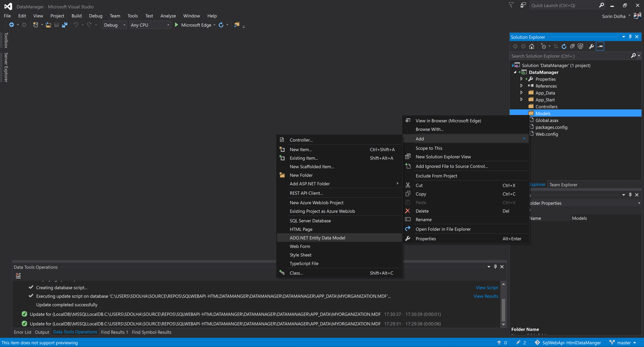The height and width of the screenshot is (347, 644).
Task: Click the View Script link
Action: click(x=487, y=287)
